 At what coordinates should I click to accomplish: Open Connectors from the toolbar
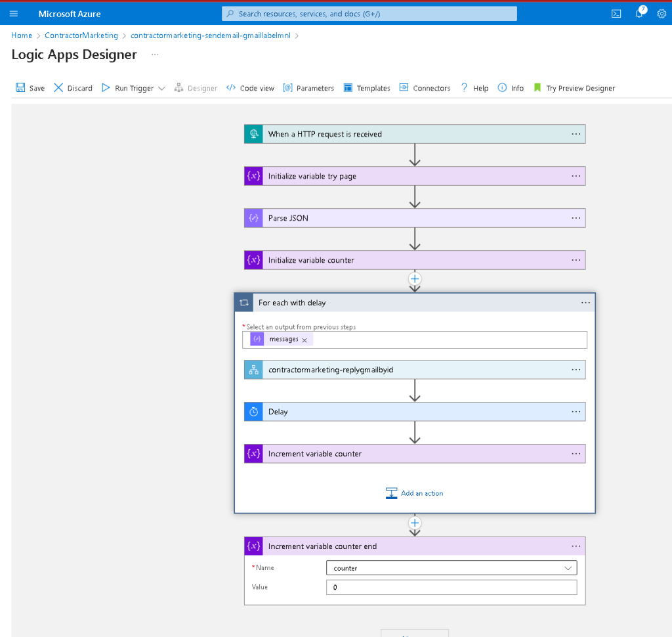[x=425, y=88]
